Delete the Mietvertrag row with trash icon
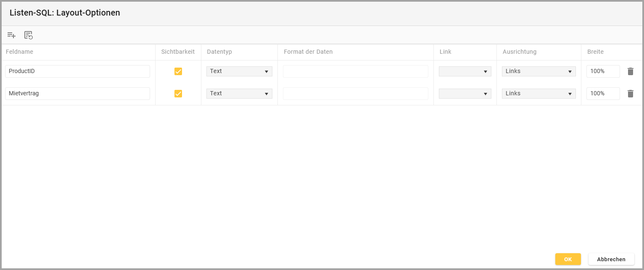 pyautogui.click(x=630, y=94)
